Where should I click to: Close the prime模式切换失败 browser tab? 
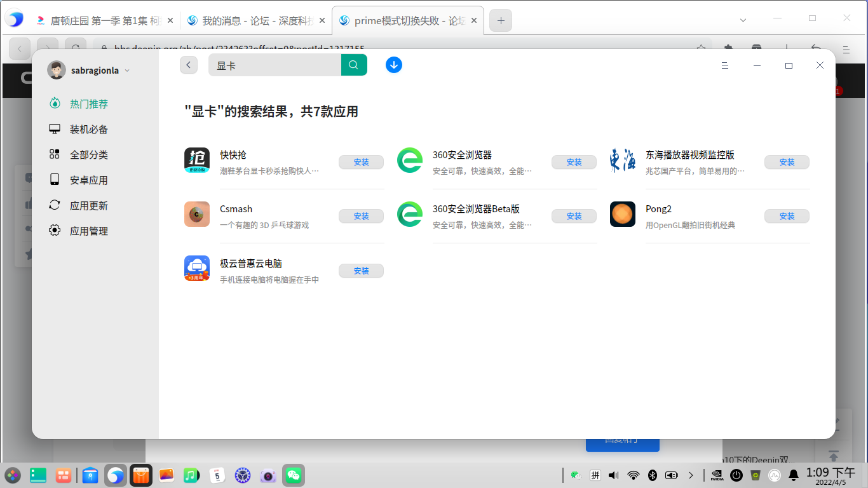[474, 20]
